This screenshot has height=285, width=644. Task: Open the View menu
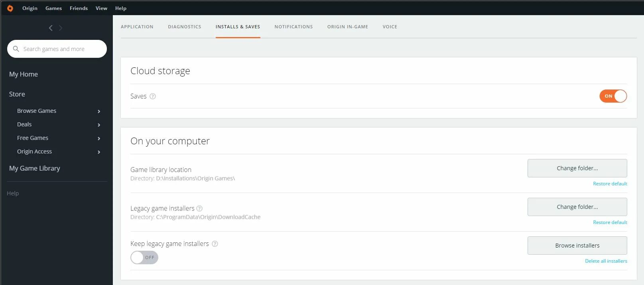pos(101,8)
